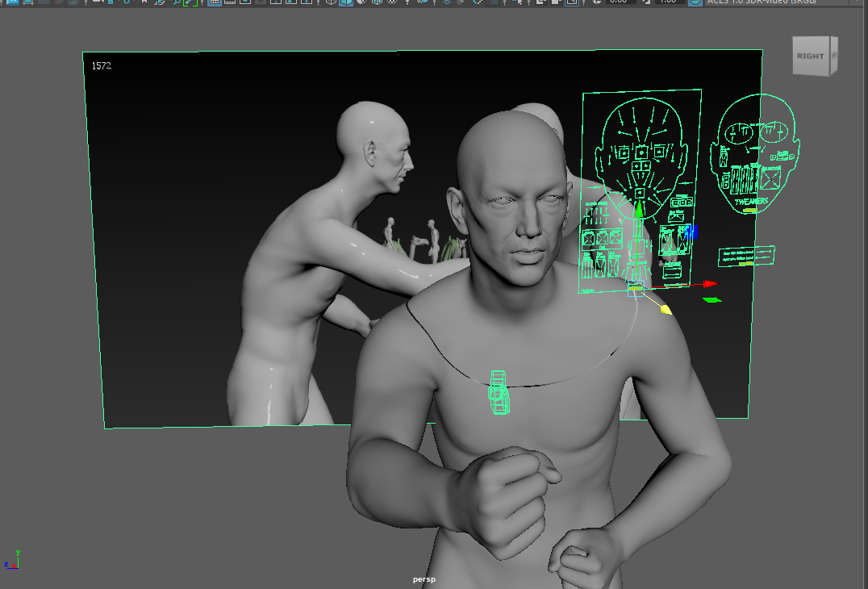Click the red X-axis manipulator arrow
868x589 pixels.
(x=709, y=284)
